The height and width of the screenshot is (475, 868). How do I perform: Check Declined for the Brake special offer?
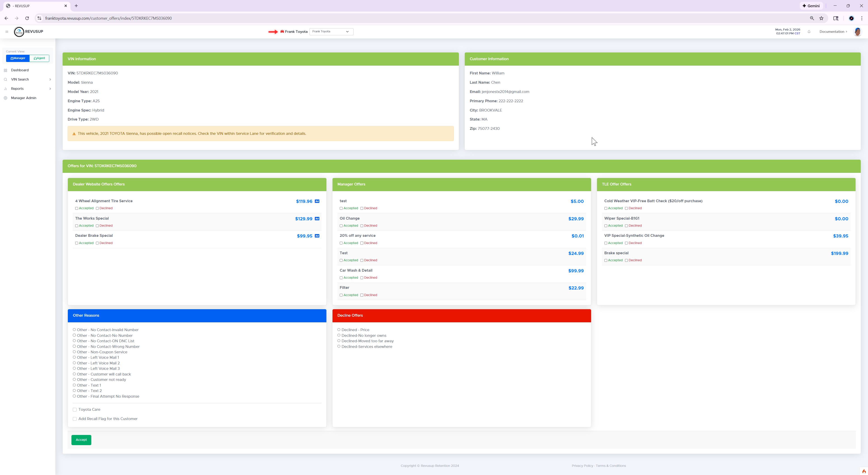click(626, 261)
